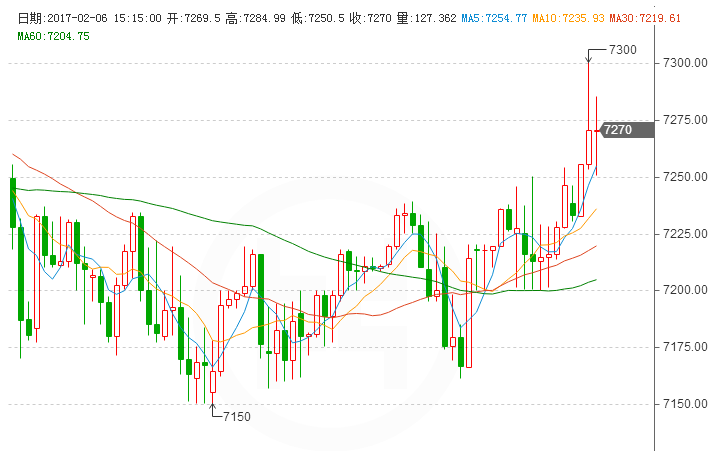Select the MA10:7235.93 indicator label
Viewport: 709px width, 451px height.
pos(568,19)
